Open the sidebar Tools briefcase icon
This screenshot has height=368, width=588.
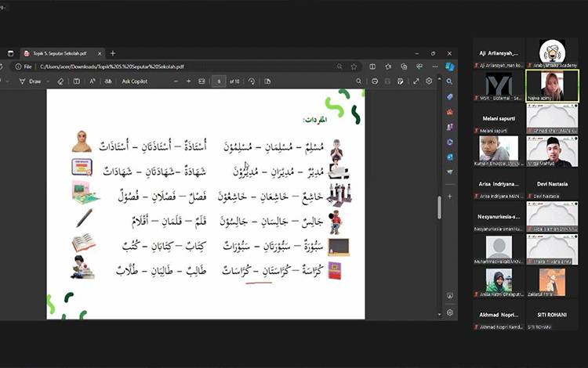(450, 112)
